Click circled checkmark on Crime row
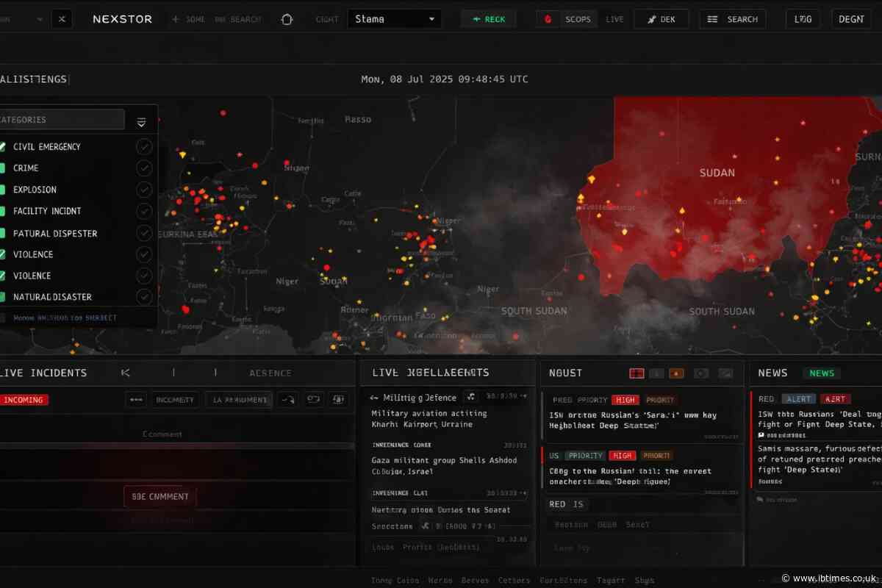 (x=144, y=168)
